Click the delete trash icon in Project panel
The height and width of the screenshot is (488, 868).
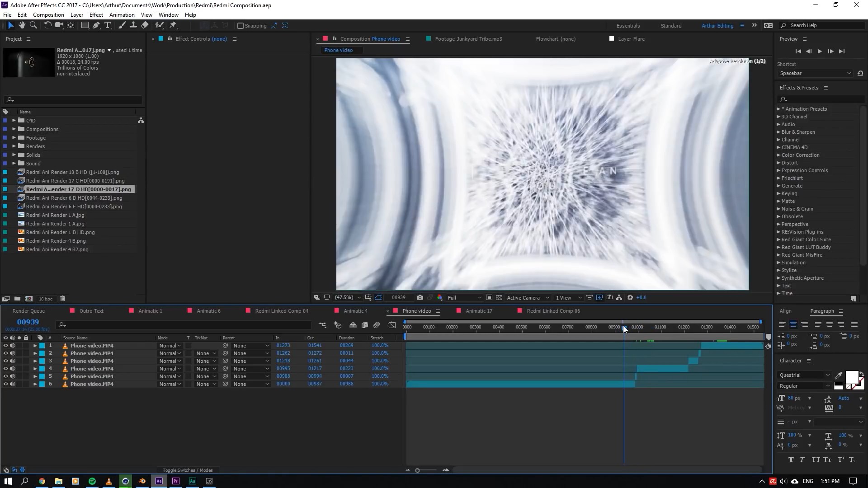63,299
